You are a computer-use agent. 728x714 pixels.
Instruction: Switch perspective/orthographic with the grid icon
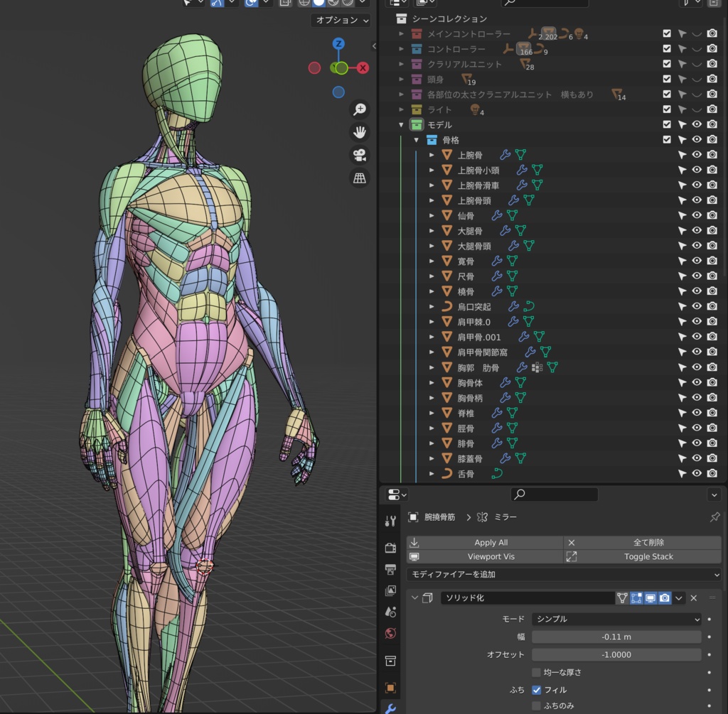coord(360,178)
